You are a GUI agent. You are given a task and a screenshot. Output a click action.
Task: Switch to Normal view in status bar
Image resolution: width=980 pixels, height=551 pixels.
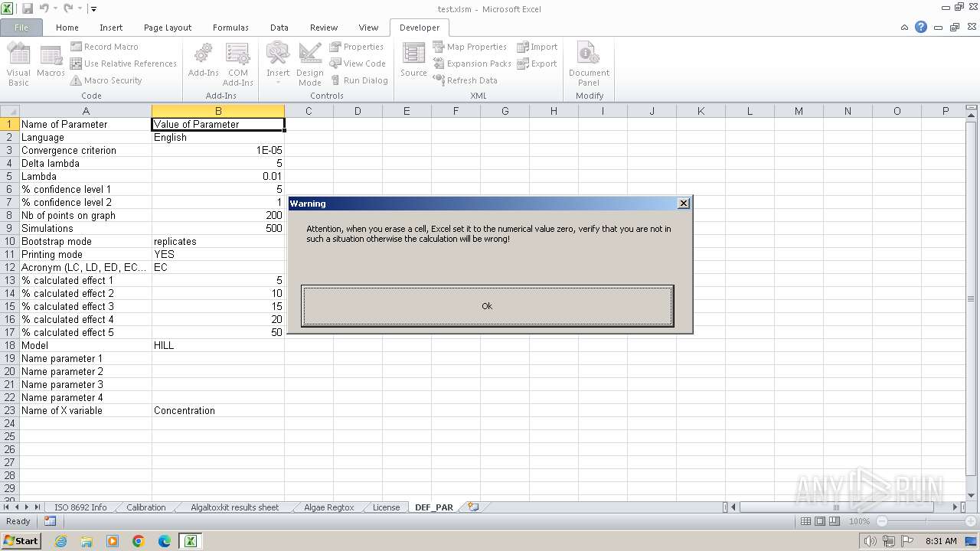[805, 521]
